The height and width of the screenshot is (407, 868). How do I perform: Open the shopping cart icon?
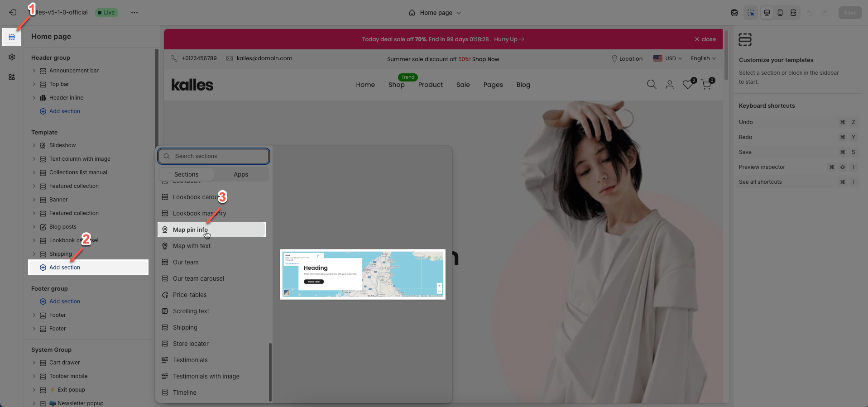[706, 85]
